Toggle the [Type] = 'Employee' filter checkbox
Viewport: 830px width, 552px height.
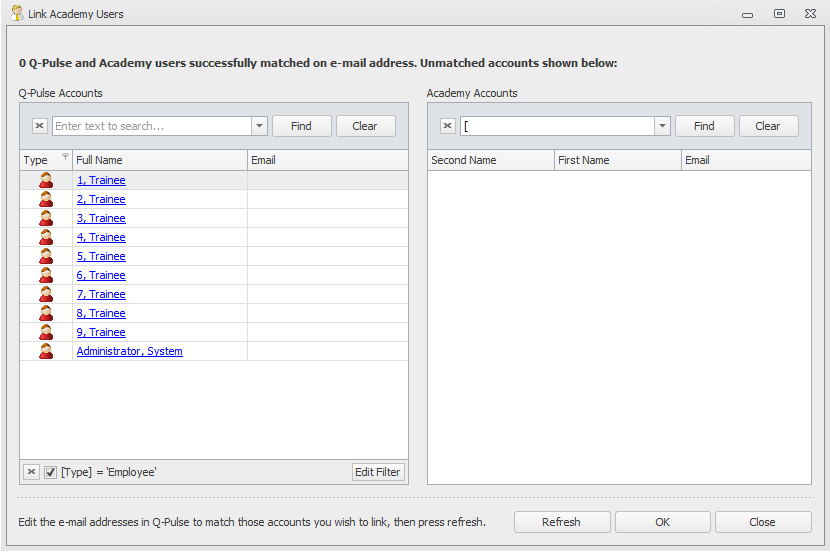[50, 472]
